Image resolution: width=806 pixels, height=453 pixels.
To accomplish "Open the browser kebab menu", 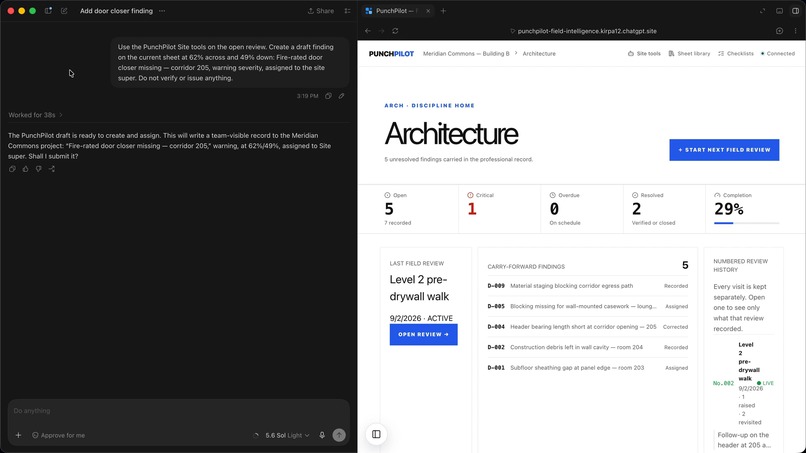I will pyautogui.click(x=795, y=31).
